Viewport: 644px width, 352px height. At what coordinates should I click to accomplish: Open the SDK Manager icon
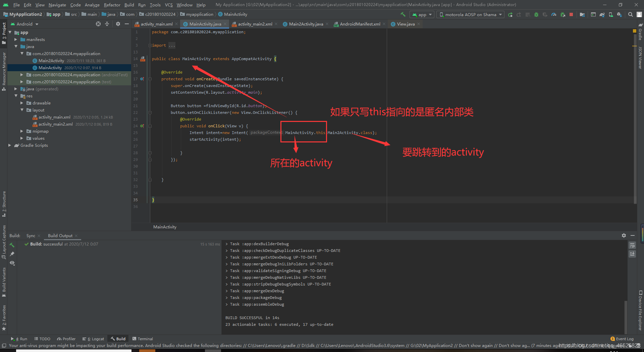pyautogui.click(x=619, y=14)
